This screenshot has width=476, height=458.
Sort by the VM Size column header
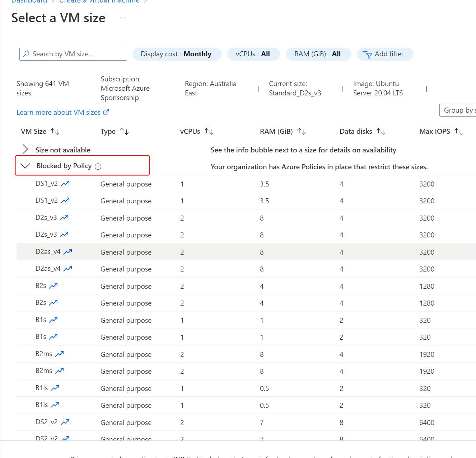point(33,132)
